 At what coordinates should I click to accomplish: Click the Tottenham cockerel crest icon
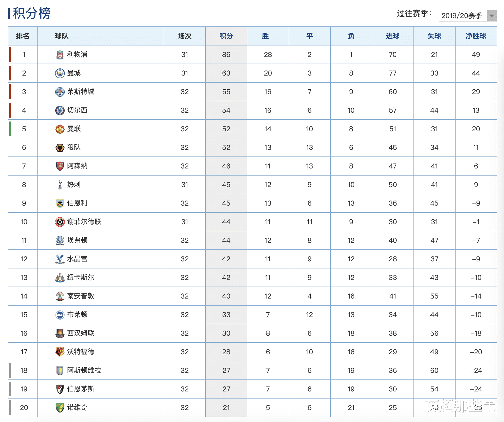coord(60,185)
